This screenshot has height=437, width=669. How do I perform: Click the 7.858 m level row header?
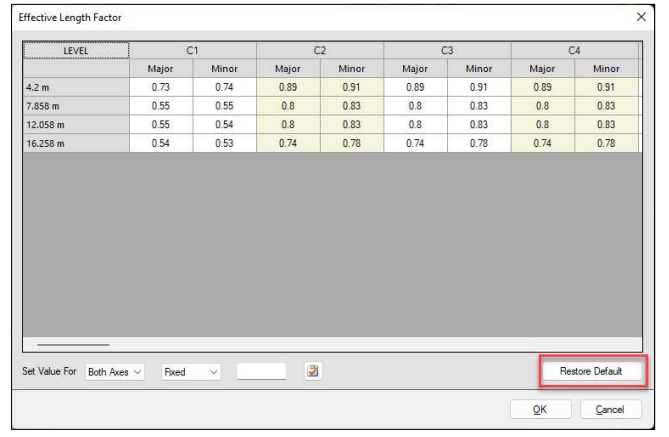[x=76, y=106]
